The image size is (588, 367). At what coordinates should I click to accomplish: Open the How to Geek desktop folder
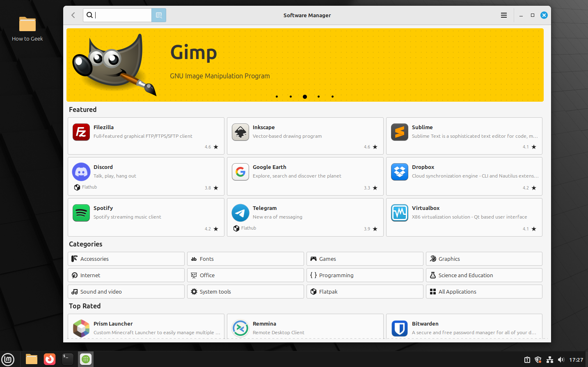27,29
